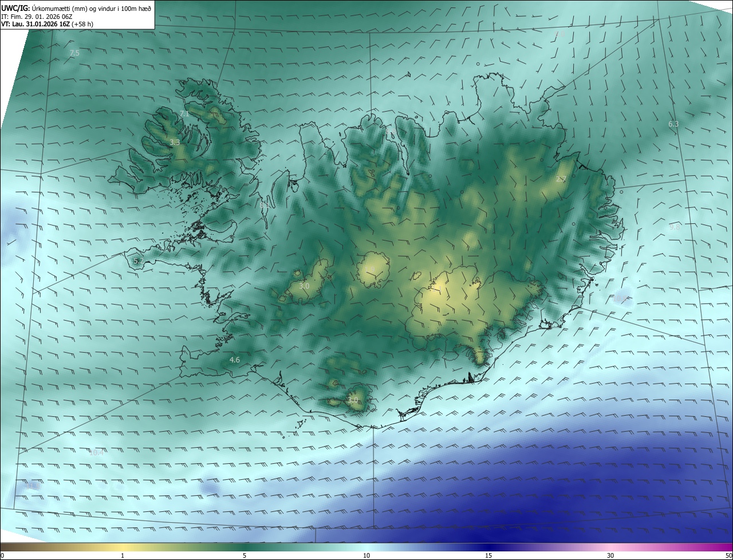Viewport: 733px width, 560px height.
Task: Click the 4.6 value label on the map
Action: pyautogui.click(x=234, y=360)
